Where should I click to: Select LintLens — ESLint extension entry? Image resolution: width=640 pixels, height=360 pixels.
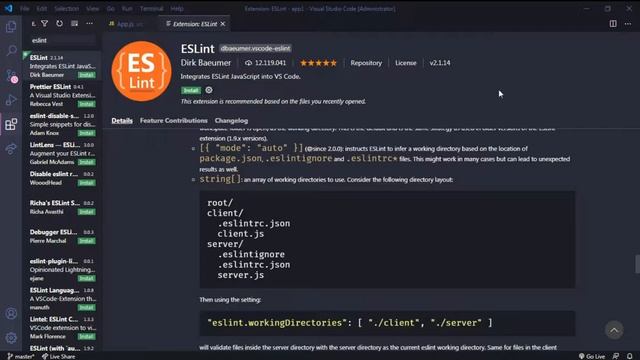[62, 153]
